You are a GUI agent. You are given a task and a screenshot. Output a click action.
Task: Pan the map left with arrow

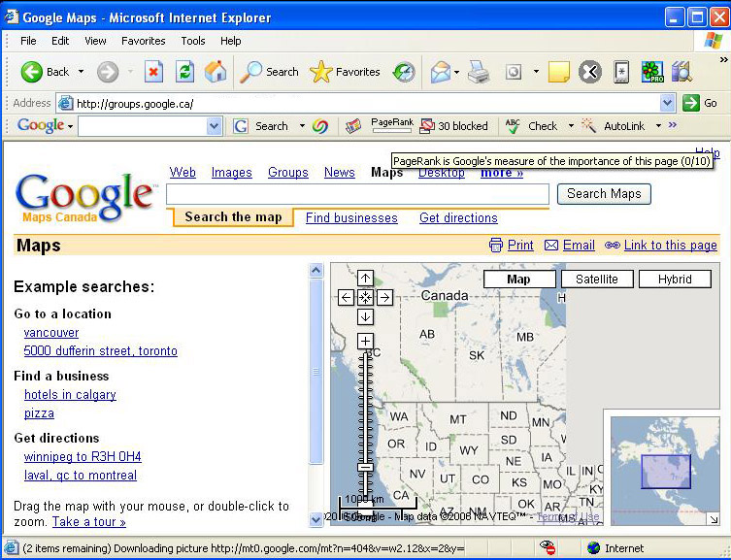346,297
